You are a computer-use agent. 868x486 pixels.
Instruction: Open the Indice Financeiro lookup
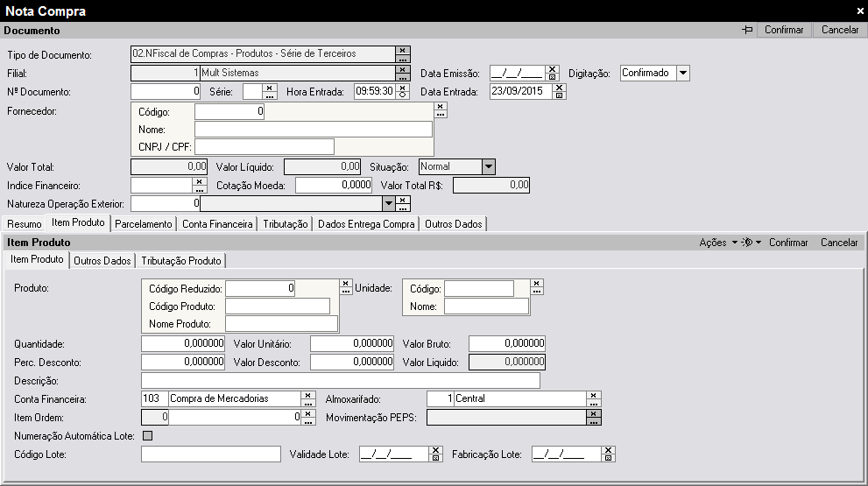200,189
